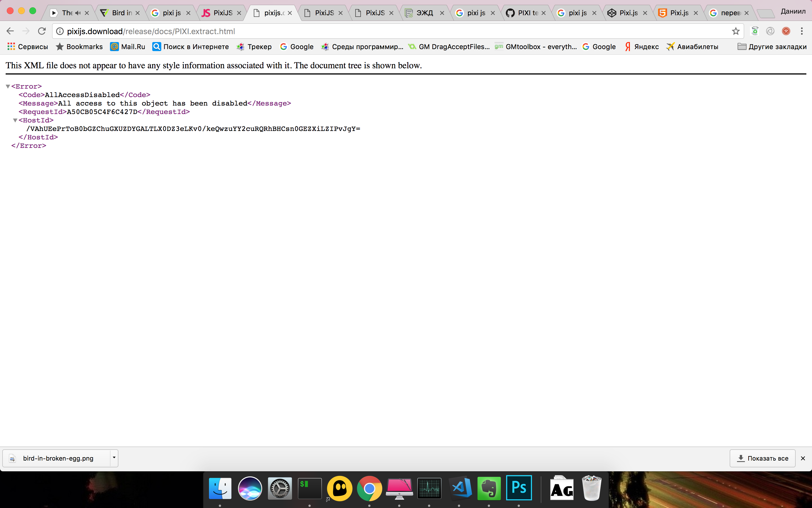
Task: Go back to the previous page
Action: [10, 31]
